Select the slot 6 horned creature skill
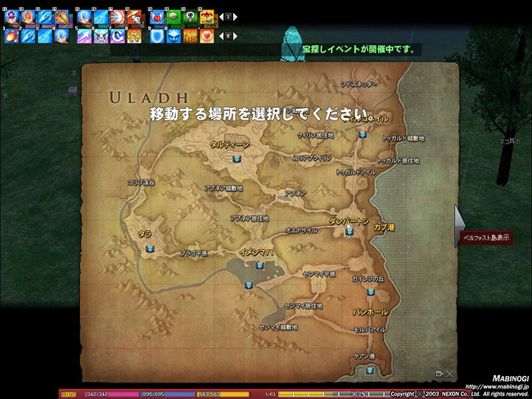The height and width of the screenshot is (399, 532). pos(101,36)
